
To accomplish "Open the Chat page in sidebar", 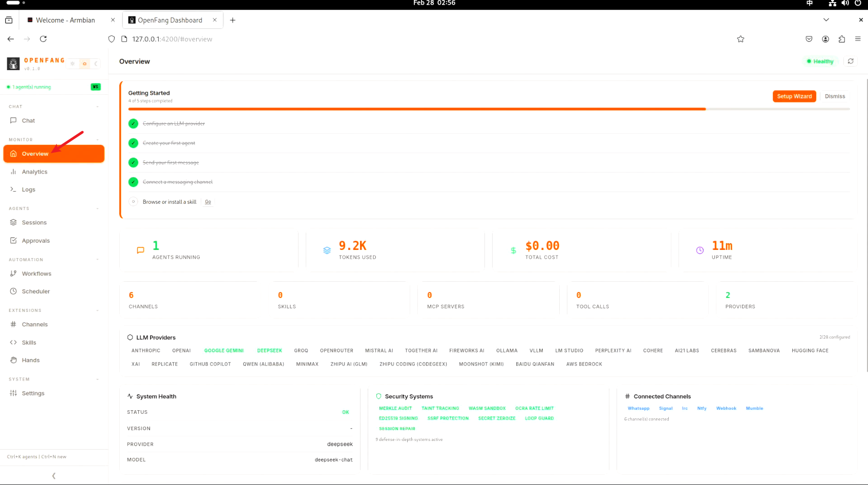I will coord(28,121).
